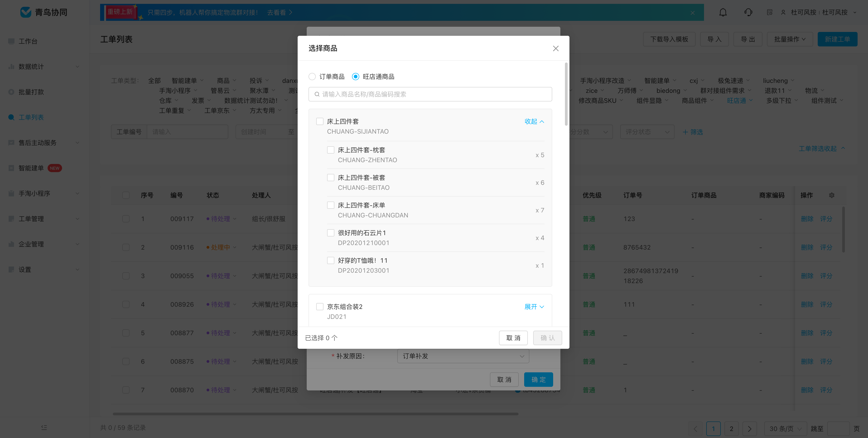Open the 工作台 menu item
Viewport: 868px width, 438px height.
[28, 41]
